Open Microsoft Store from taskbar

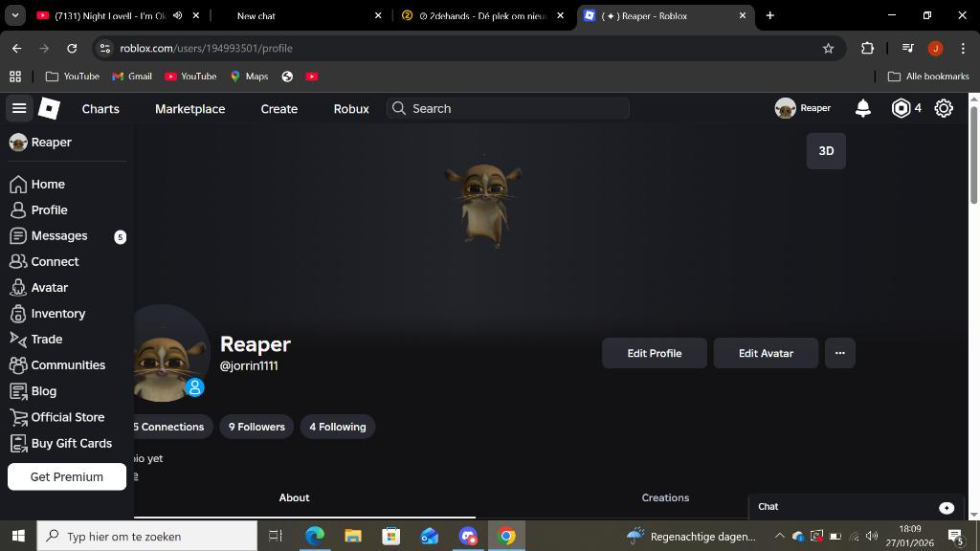click(x=391, y=536)
